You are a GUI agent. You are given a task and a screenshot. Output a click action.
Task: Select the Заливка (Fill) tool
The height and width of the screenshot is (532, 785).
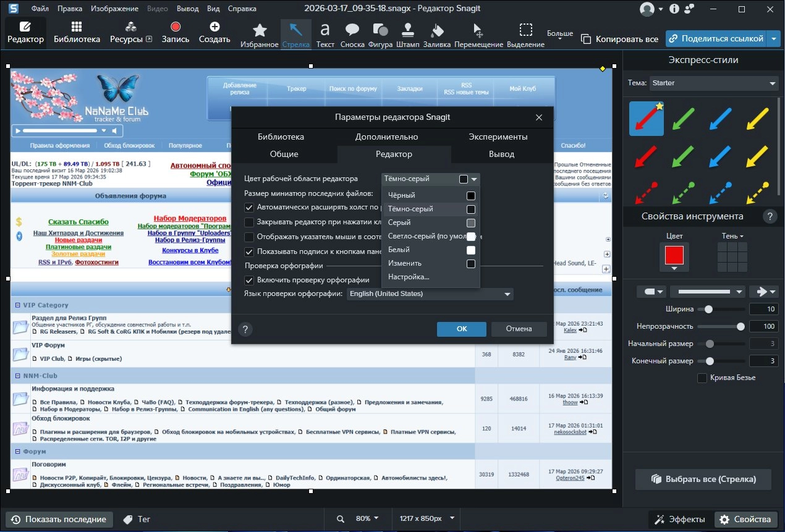click(x=437, y=35)
